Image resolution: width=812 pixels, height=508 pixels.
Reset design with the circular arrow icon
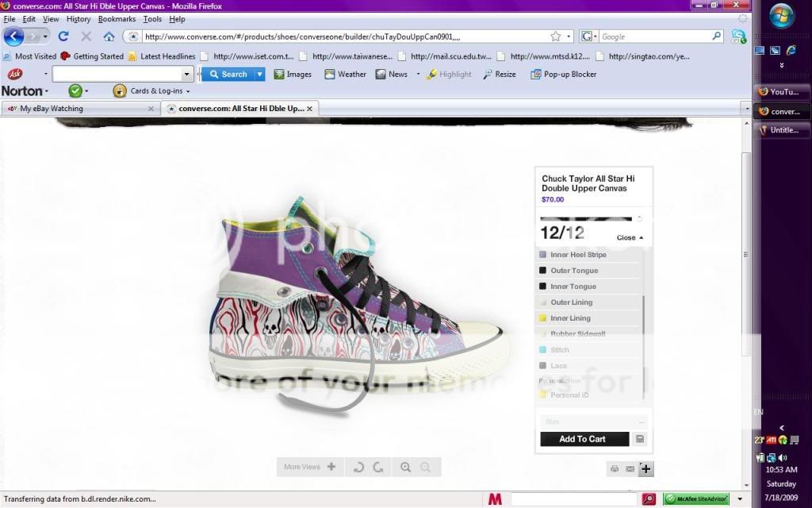[x=639, y=219]
